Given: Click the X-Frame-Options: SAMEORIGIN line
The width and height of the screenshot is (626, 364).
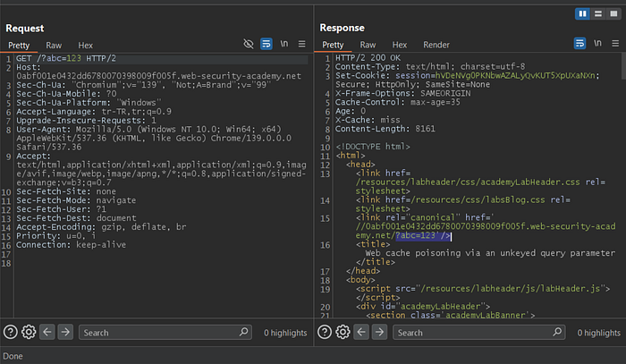Looking at the screenshot, I should point(402,93).
